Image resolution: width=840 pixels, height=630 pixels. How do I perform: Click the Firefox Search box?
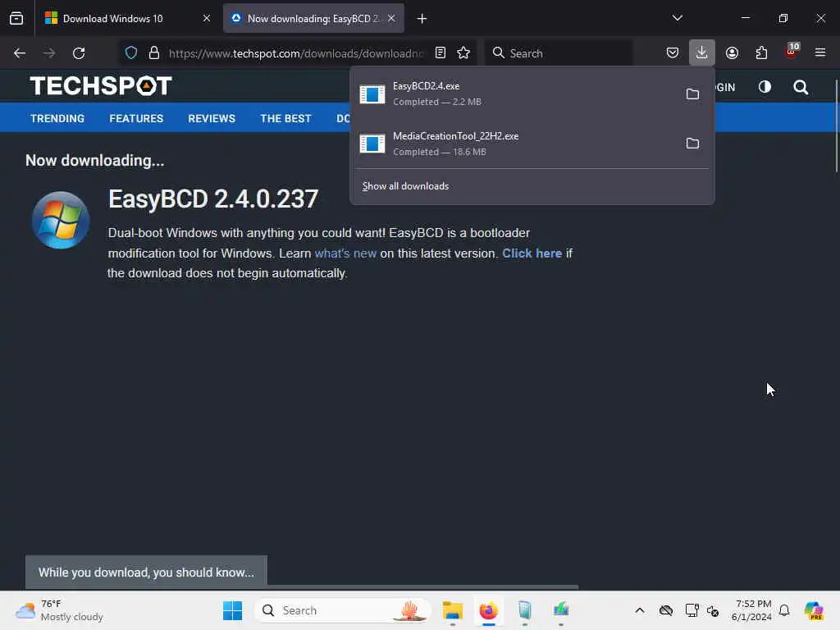point(559,53)
